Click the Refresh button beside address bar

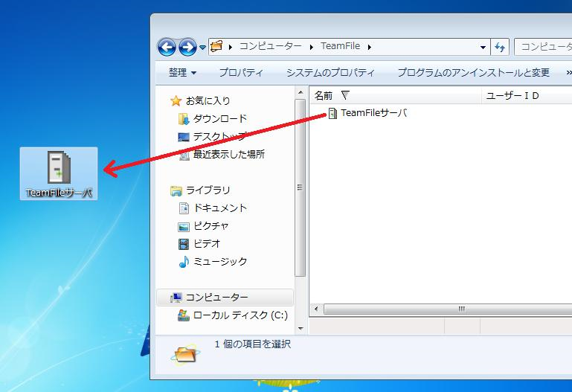[x=500, y=47]
